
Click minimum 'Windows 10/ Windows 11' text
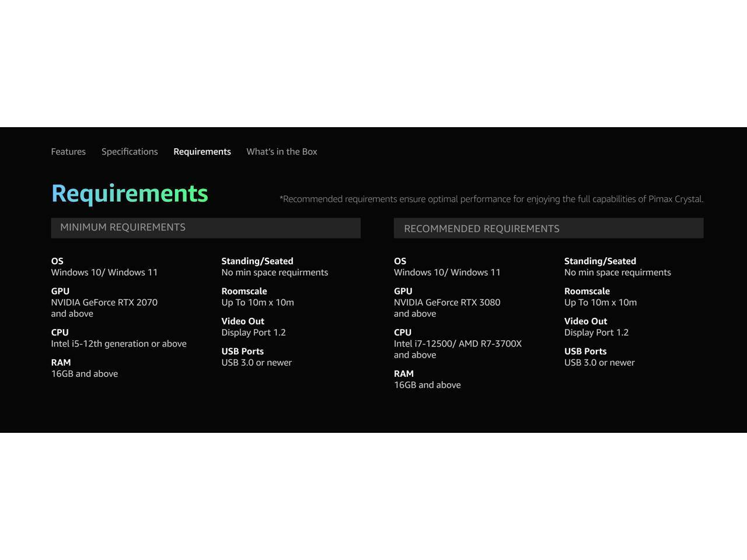point(104,272)
